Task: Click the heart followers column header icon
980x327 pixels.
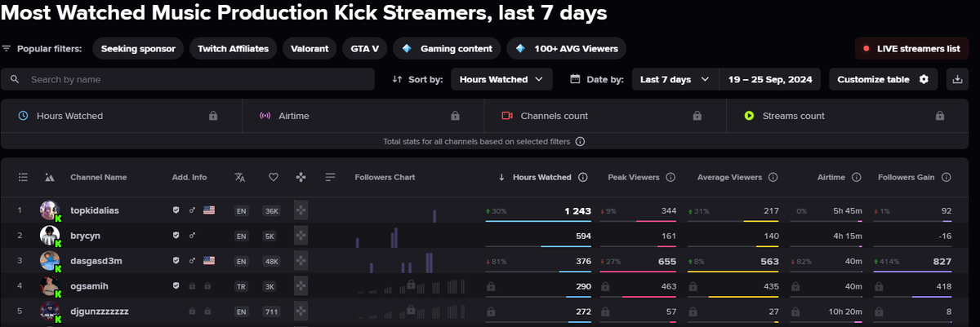Action: coord(274,177)
